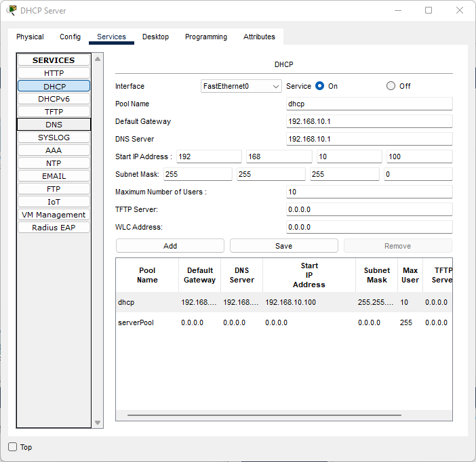Screen dimensions: 476x462
Task: Go to the Programming tab
Action: (206, 37)
